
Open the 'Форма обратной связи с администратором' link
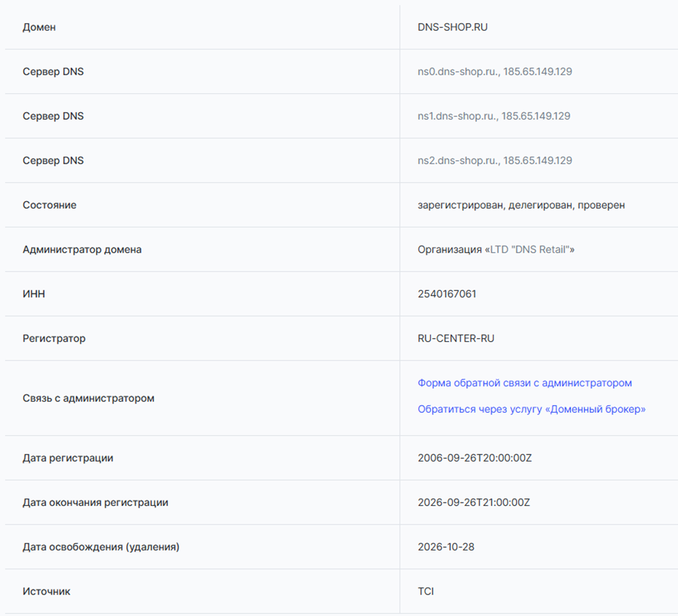(x=524, y=383)
